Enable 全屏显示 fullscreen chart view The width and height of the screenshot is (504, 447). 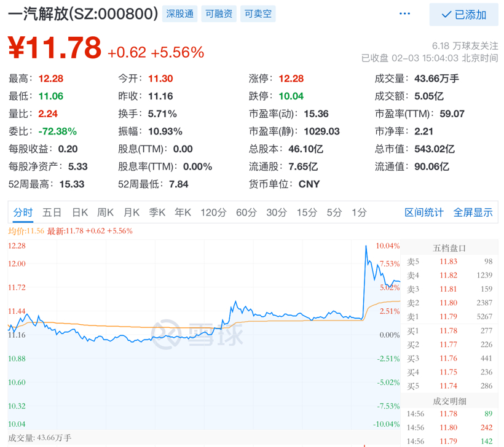point(473,212)
